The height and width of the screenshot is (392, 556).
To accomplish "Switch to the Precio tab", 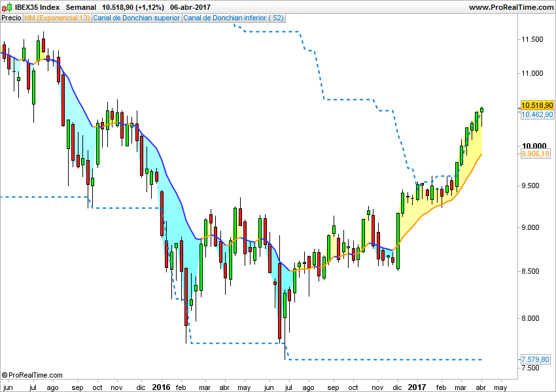I will [x=10, y=18].
